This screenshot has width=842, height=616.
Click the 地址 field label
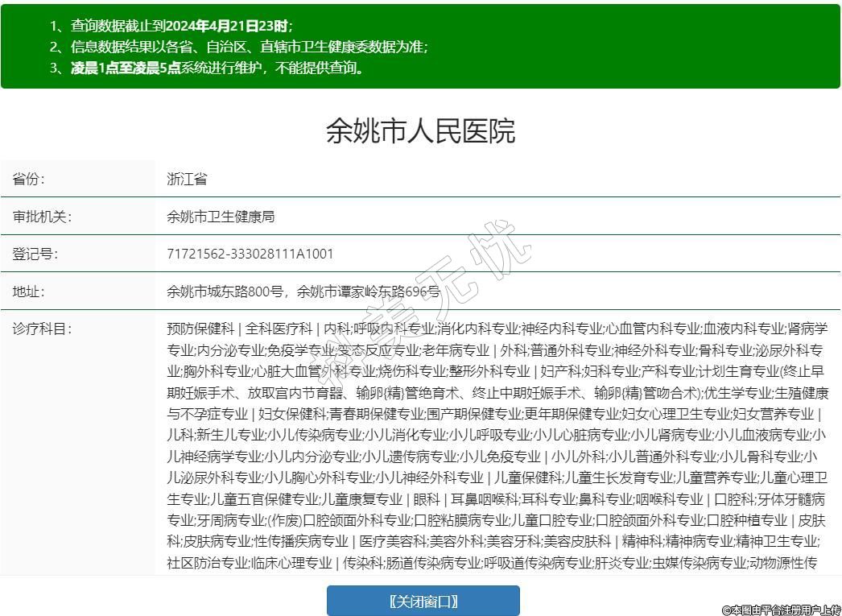(28, 291)
